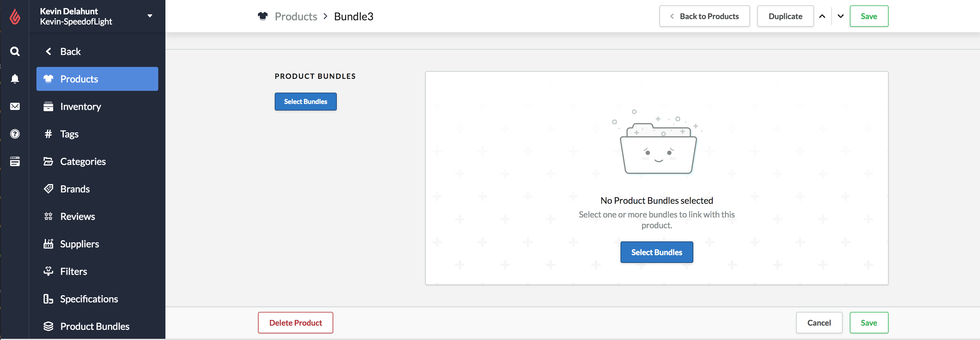This screenshot has width=980, height=340.
Task: Open help question mark icon
Action: tap(15, 134)
